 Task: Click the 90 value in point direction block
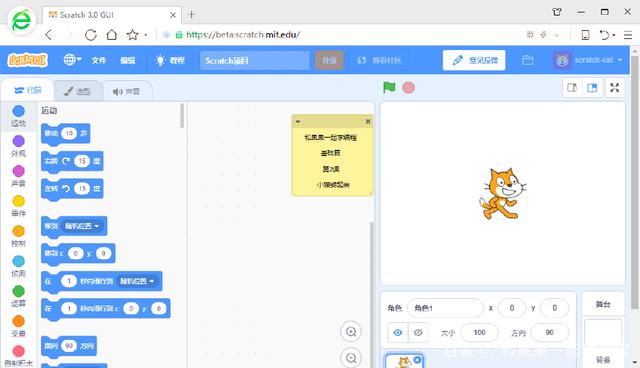tap(69, 346)
